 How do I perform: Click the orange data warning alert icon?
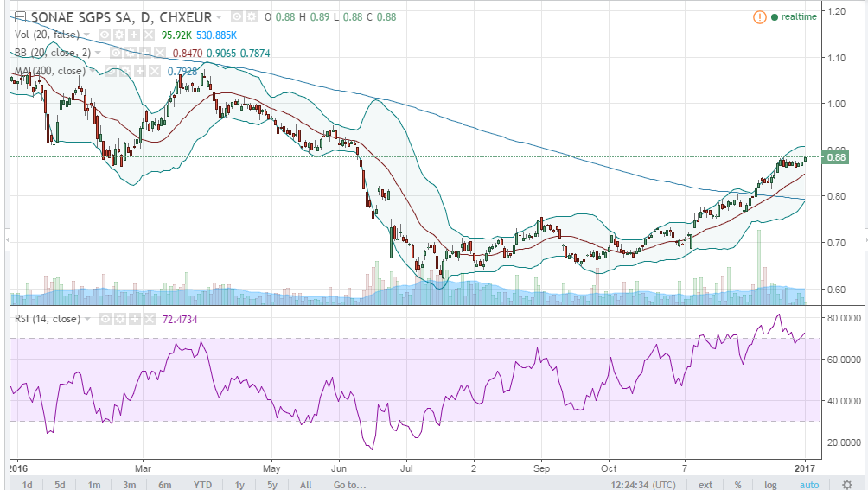point(759,17)
